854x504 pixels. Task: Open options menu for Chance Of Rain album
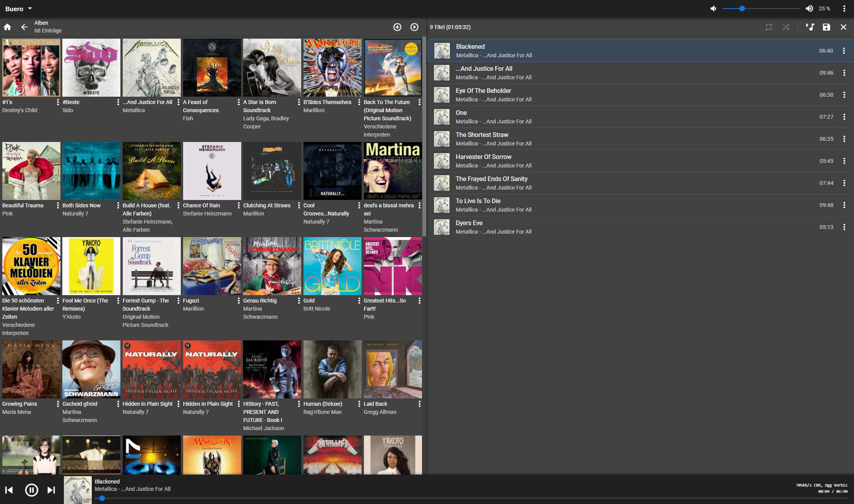[x=238, y=205]
